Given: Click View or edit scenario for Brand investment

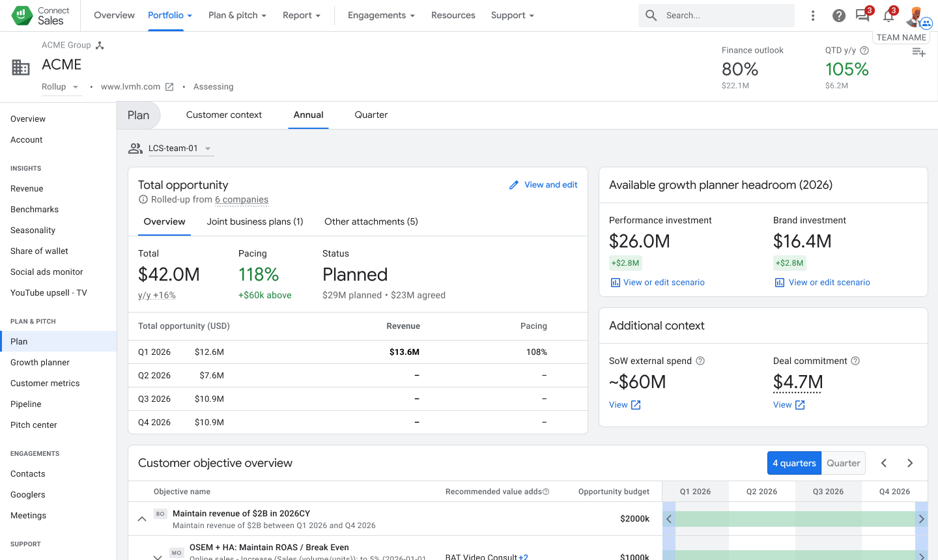Looking at the screenshot, I should (x=829, y=283).
